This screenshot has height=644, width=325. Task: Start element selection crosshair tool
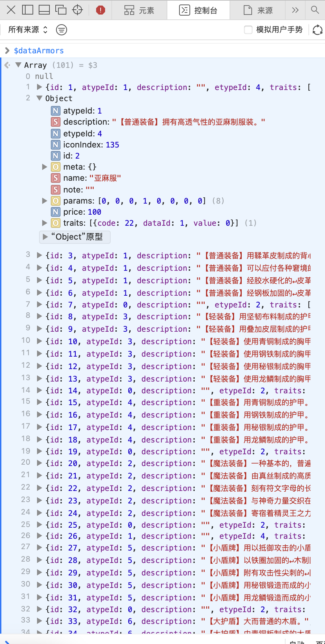coord(77,10)
